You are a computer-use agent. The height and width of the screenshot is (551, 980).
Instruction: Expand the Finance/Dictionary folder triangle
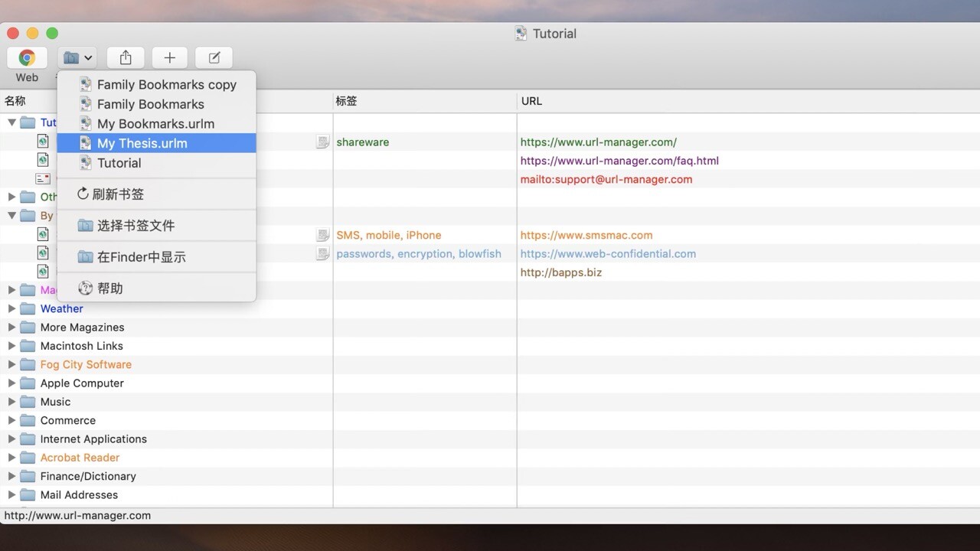11,476
